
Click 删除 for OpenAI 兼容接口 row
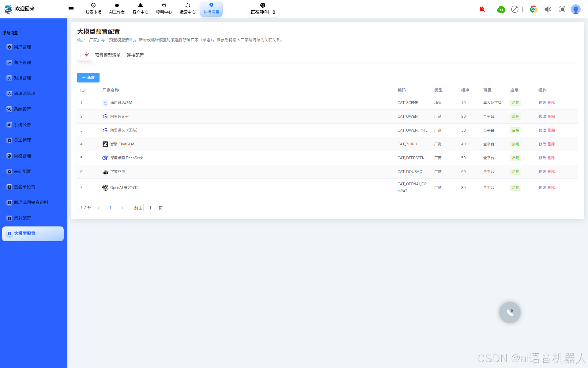pyautogui.click(x=551, y=188)
